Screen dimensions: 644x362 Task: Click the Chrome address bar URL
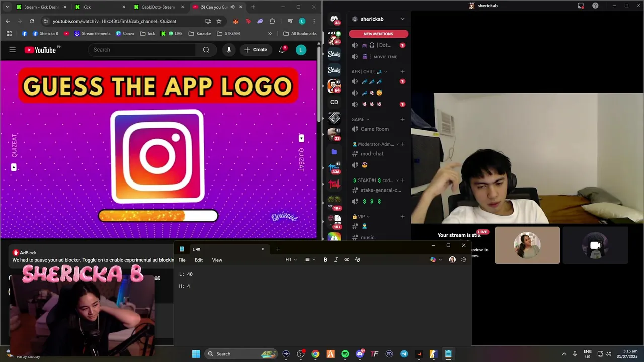point(114,21)
